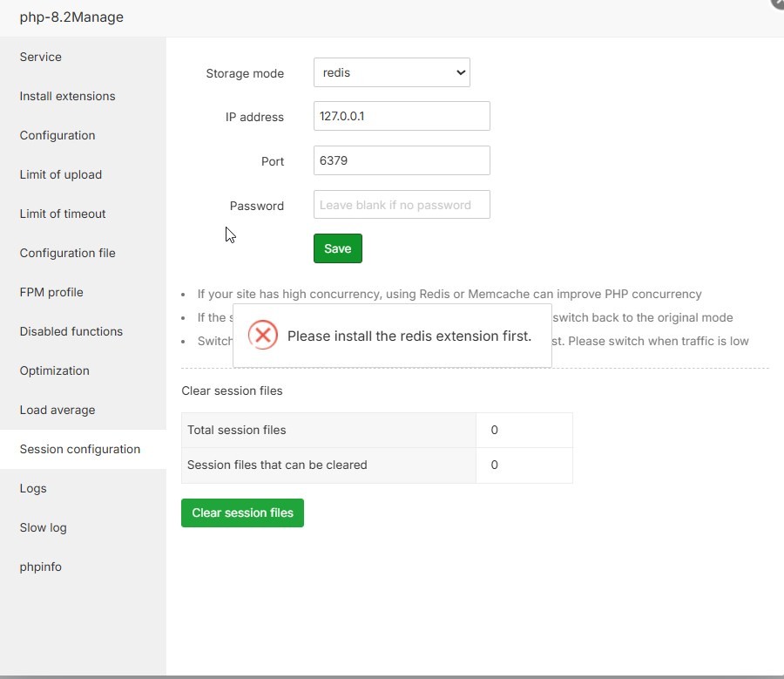The image size is (784, 679).
Task: Close the php-8.2 Manage dialog
Action: pos(778,3)
